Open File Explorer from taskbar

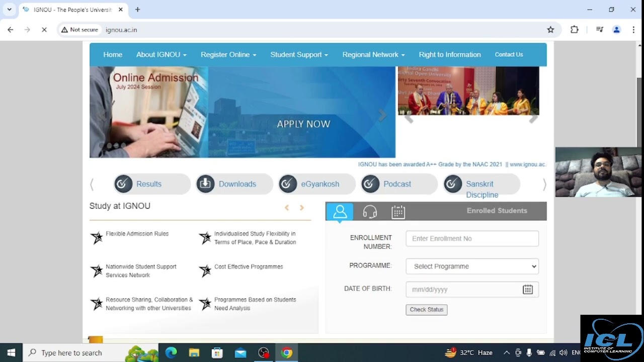coord(194,352)
